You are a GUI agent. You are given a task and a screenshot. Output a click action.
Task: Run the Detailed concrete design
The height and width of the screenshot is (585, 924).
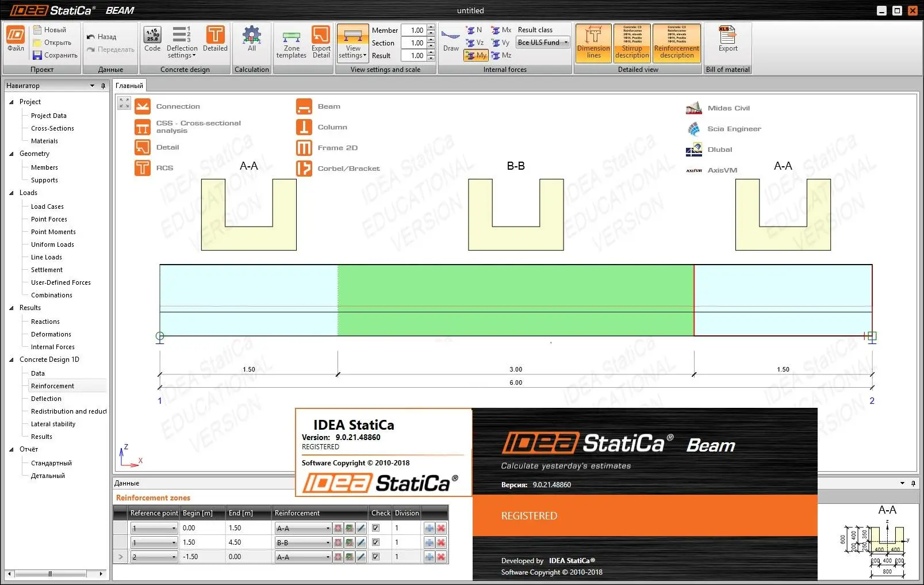coord(215,39)
